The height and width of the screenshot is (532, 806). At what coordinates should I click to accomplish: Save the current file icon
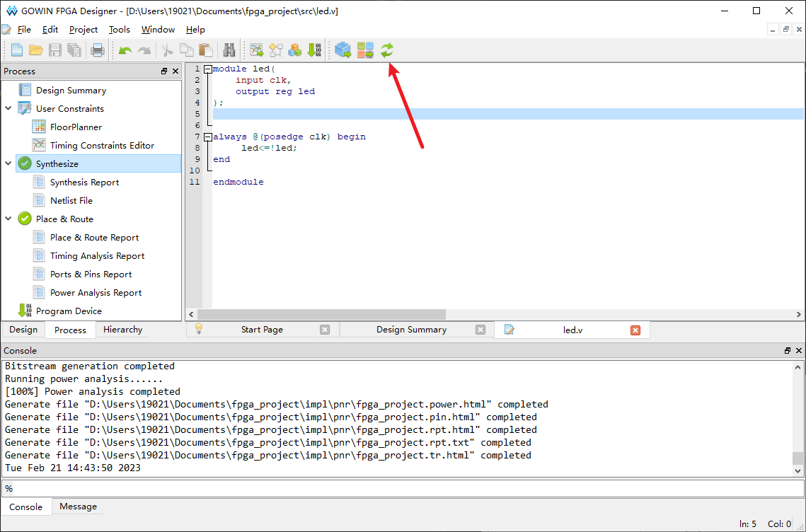pos(55,50)
